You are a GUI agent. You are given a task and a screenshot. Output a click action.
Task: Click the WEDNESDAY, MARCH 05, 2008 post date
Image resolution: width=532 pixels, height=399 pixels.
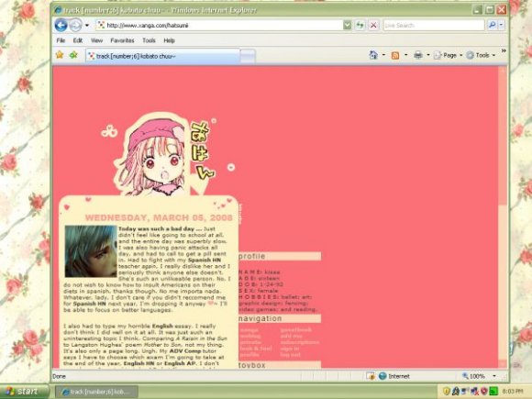tap(159, 217)
